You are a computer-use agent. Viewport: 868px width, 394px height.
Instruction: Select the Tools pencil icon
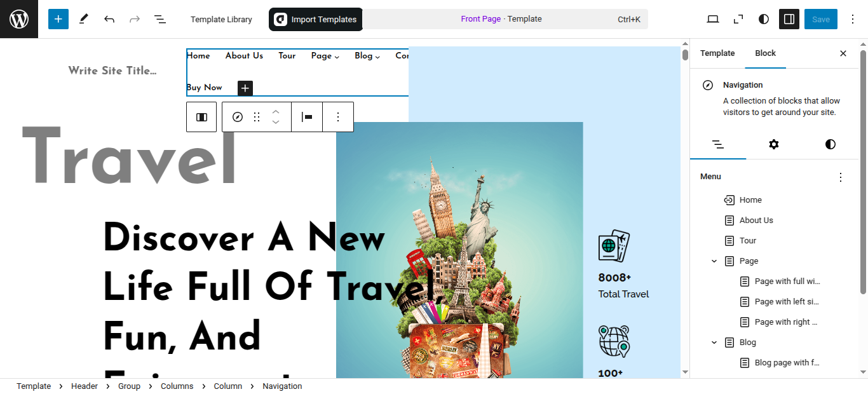point(83,19)
